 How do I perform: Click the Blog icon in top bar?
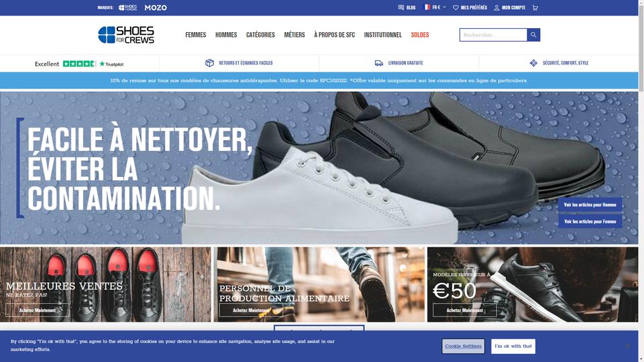401,8
